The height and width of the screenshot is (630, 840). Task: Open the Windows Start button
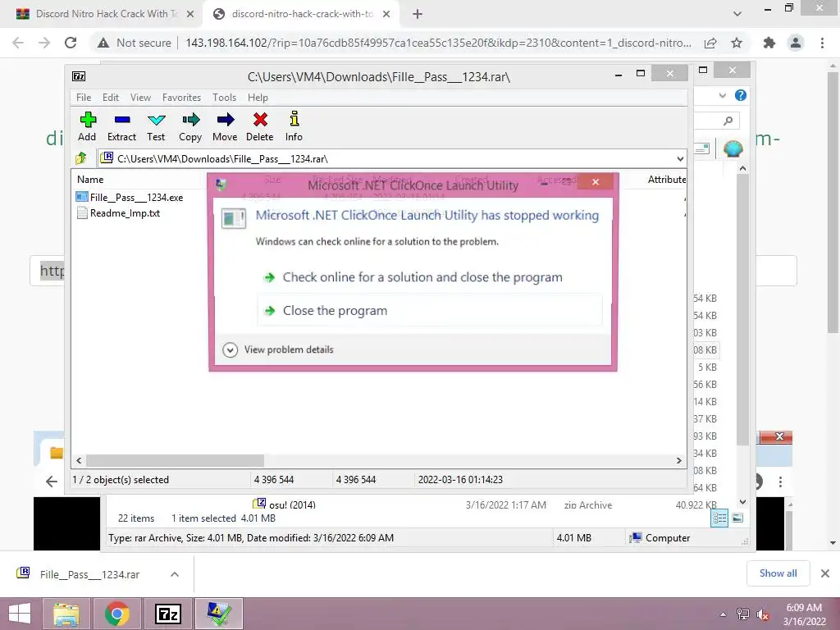[20, 614]
